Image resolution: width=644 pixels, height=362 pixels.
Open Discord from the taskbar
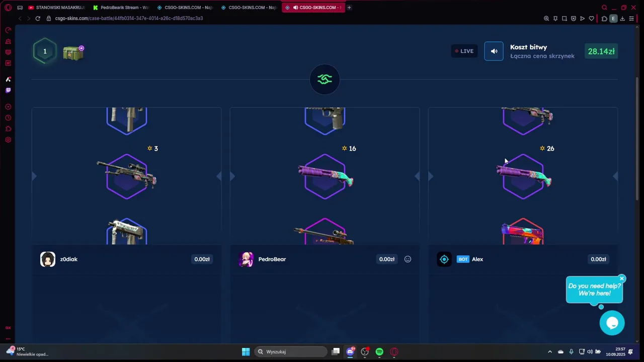click(x=350, y=352)
